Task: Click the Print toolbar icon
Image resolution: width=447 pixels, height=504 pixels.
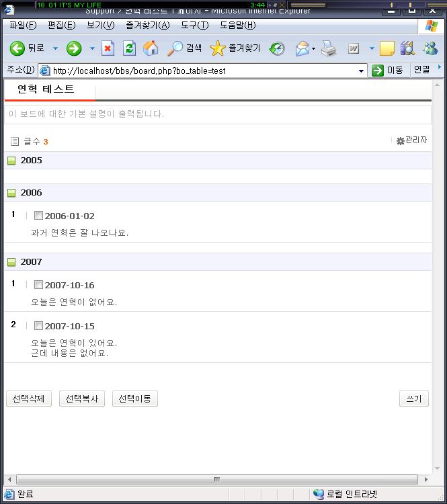Action: pos(328,48)
